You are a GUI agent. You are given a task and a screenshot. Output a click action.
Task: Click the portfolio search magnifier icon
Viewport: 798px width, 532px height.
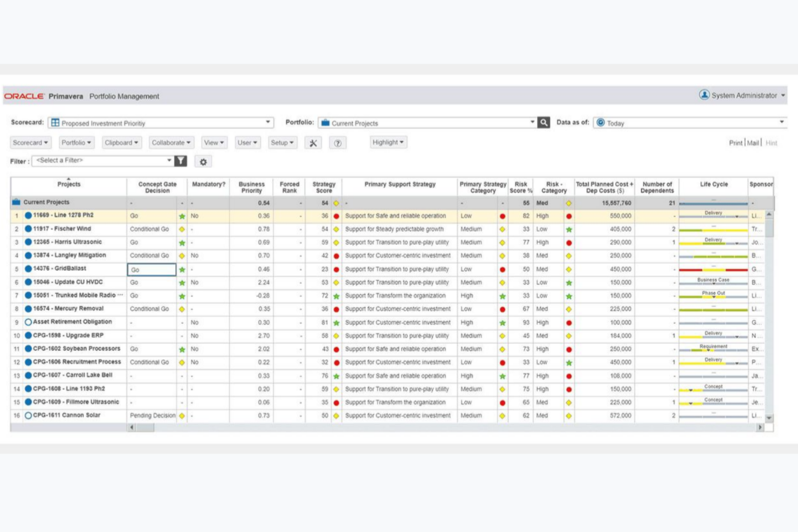(544, 122)
